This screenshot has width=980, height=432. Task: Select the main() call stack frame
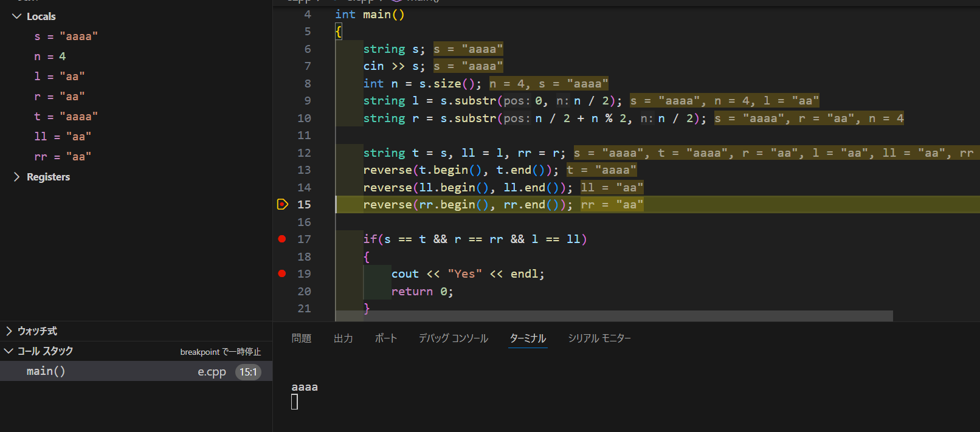tap(136, 371)
